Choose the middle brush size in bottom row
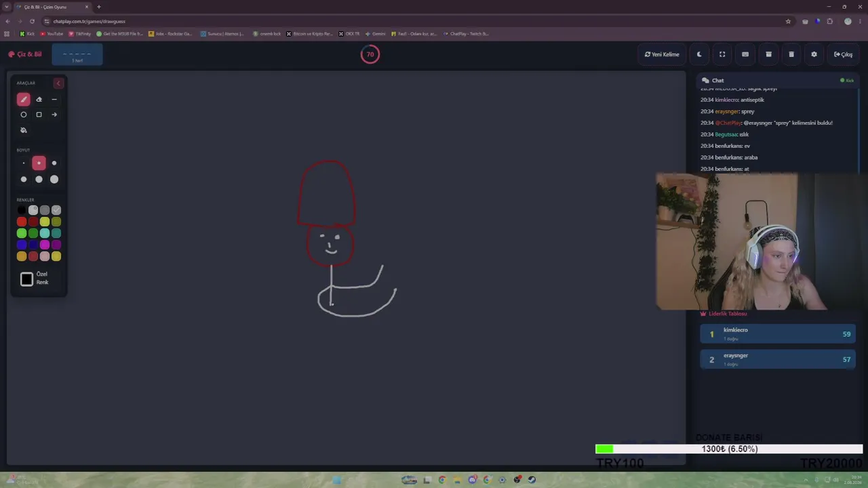Viewport: 868px width, 488px height. tap(39, 180)
